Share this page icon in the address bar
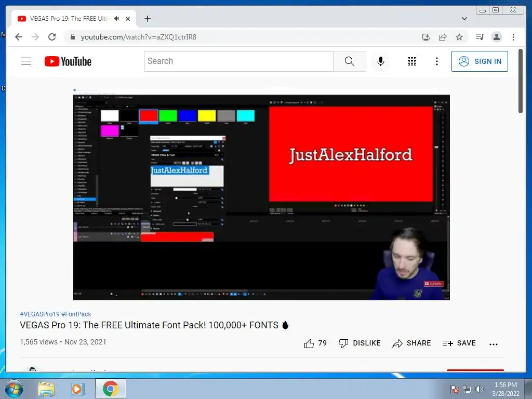This screenshot has width=532, height=399. [x=443, y=37]
